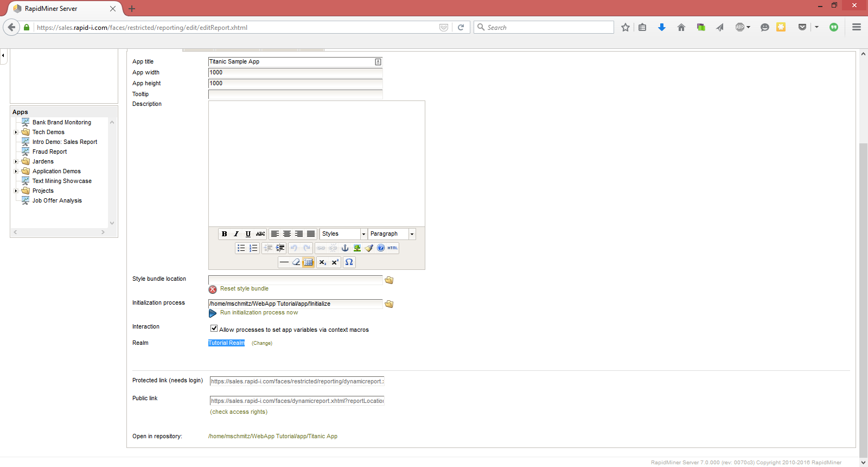Expand the Application Demos folder
The height and width of the screenshot is (467, 868).
(16, 172)
